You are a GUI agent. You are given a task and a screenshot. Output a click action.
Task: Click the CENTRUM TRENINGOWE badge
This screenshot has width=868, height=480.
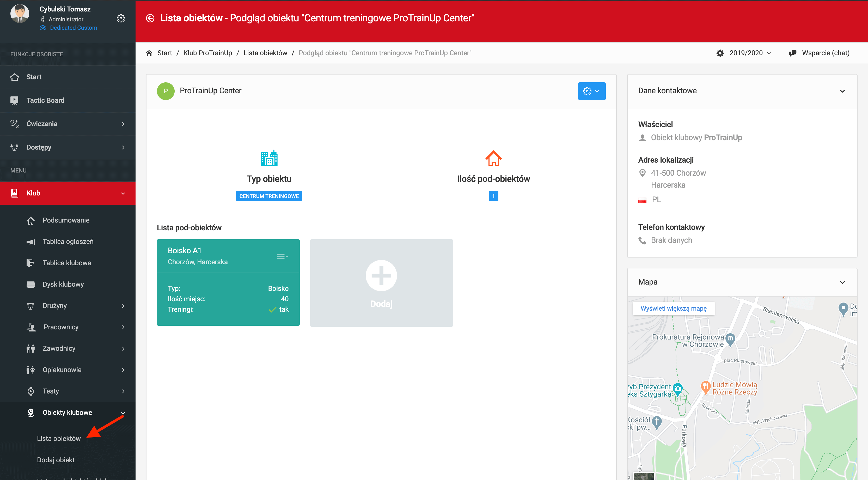pos(268,196)
